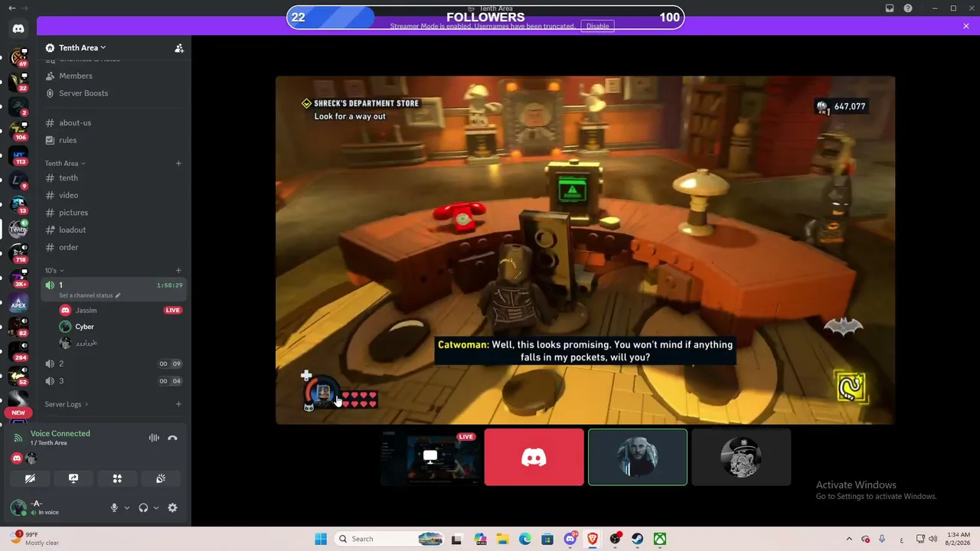This screenshot has width=980, height=551.
Task: Open the weather widget showing 99°F
Action: pos(36,539)
